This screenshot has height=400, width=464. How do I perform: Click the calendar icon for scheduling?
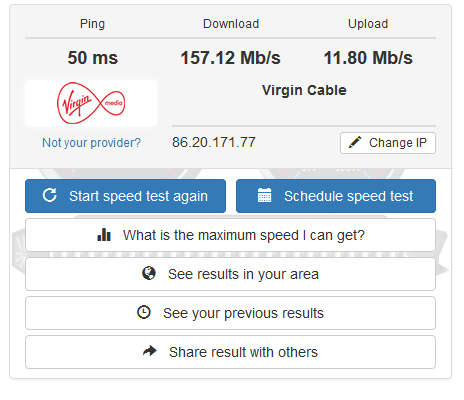point(264,195)
